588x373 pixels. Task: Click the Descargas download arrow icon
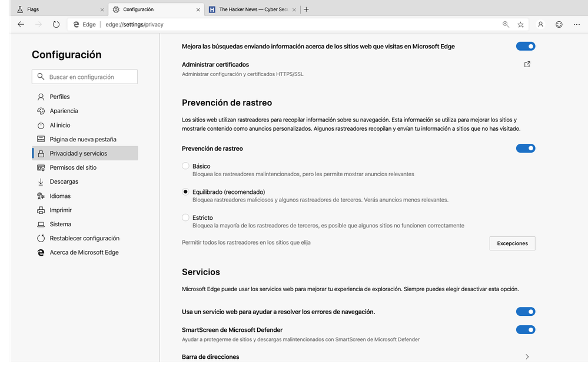(41, 181)
